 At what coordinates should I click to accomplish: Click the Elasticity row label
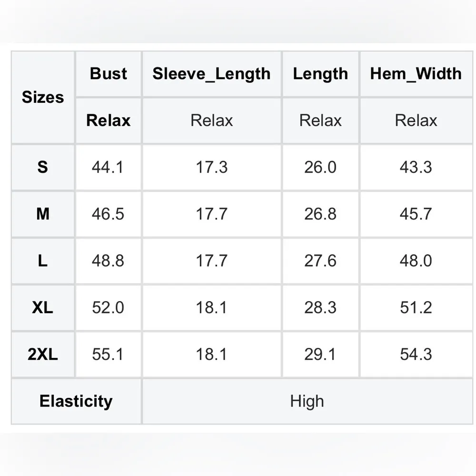pos(76,401)
